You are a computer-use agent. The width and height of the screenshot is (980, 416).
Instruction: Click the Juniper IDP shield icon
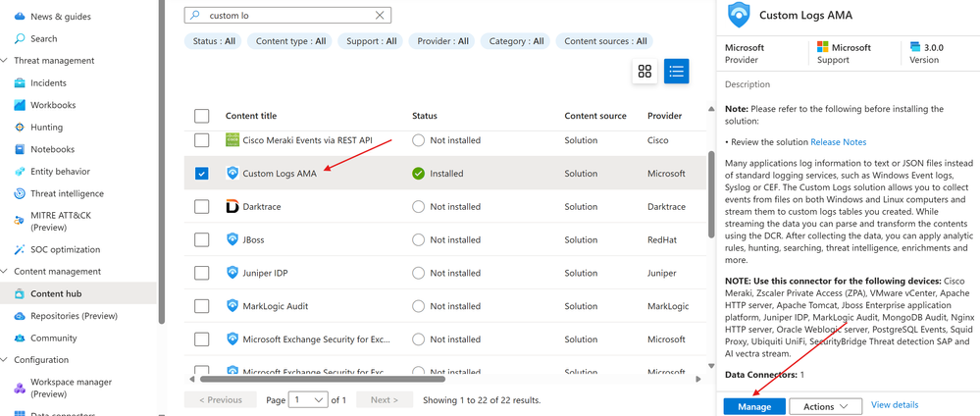[232, 273]
